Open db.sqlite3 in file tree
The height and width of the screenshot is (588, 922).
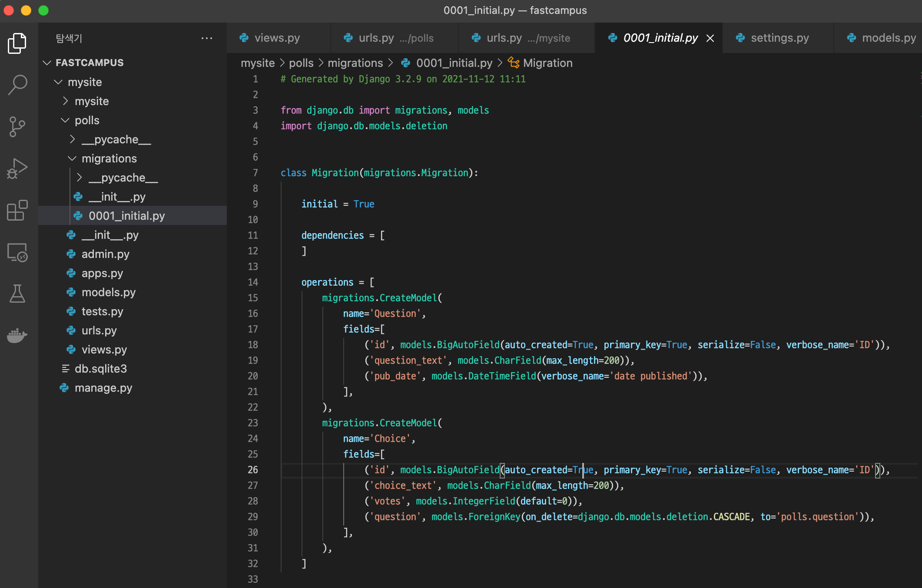pos(100,369)
